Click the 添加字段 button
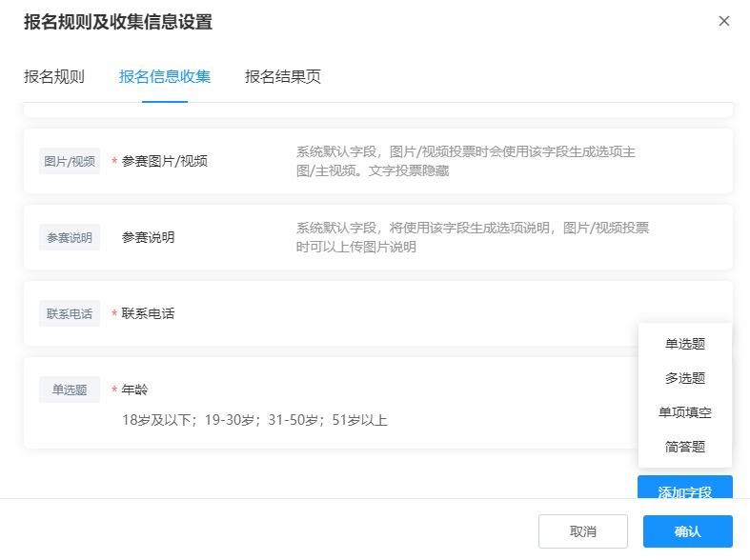 point(685,488)
